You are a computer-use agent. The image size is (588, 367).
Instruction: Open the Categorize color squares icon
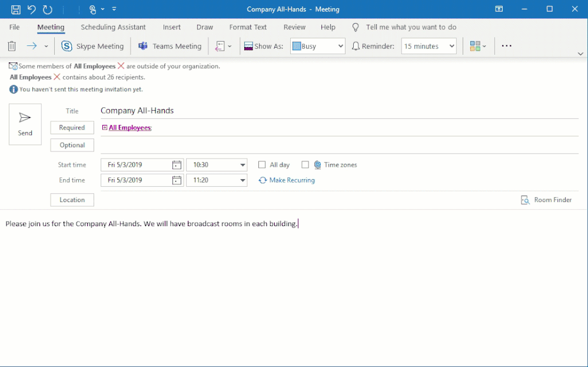(x=475, y=46)
